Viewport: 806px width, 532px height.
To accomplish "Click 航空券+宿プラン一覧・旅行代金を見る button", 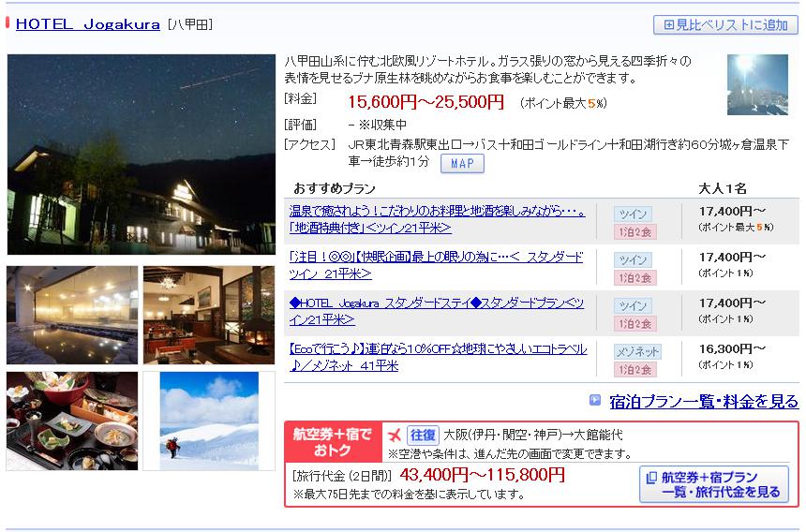I will pyautogui.click(x=714, y=484).
